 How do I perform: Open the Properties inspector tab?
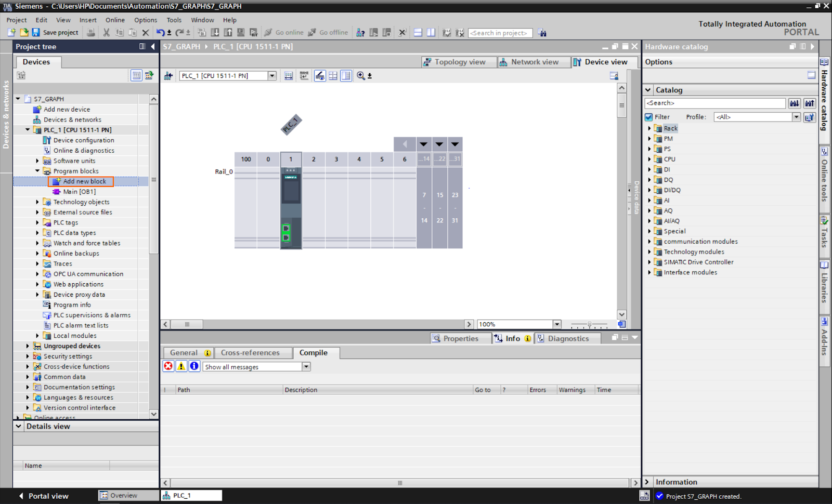click(x=461, y=338)
